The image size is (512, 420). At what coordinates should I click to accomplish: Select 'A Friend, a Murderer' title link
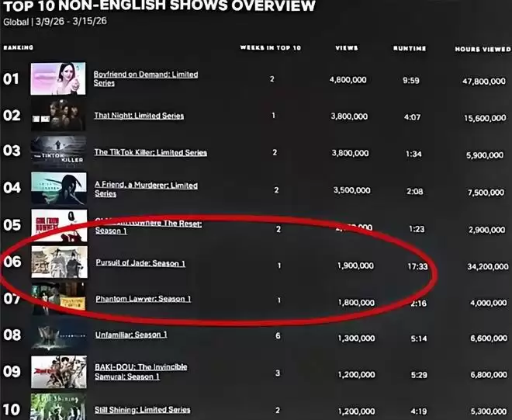tap(145, 189)
